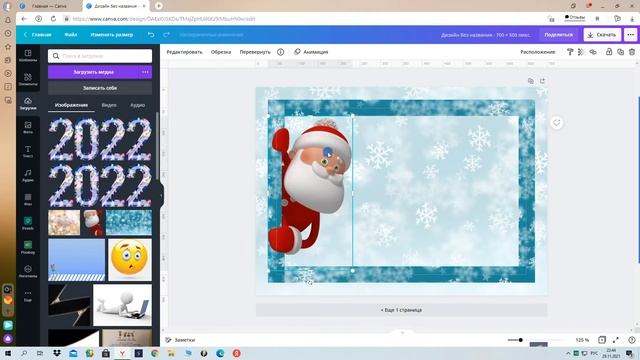Open upload options dots on upload button
This screenshot has width=640, height=360.
(x=145, y=72)
